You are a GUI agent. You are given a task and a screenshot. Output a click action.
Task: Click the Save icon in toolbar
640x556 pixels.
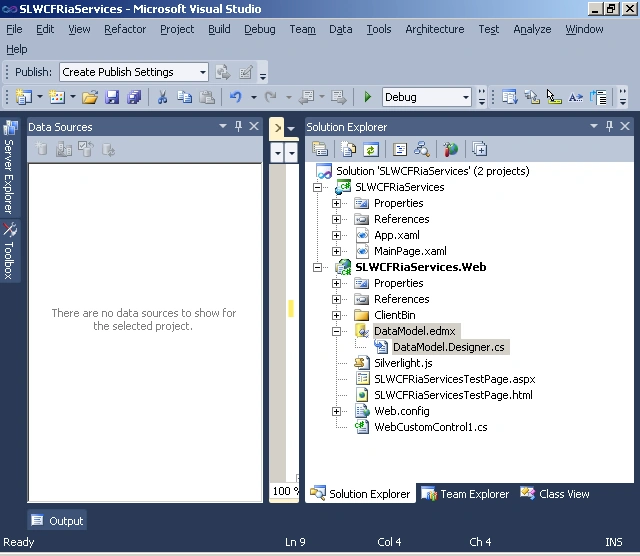(111, 97)
